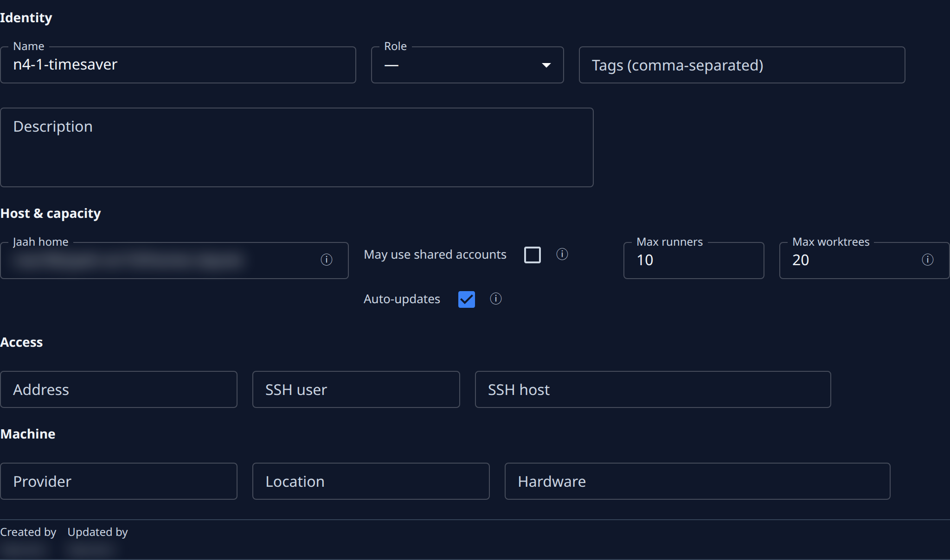Click the Updated by label

click(97, 532)
